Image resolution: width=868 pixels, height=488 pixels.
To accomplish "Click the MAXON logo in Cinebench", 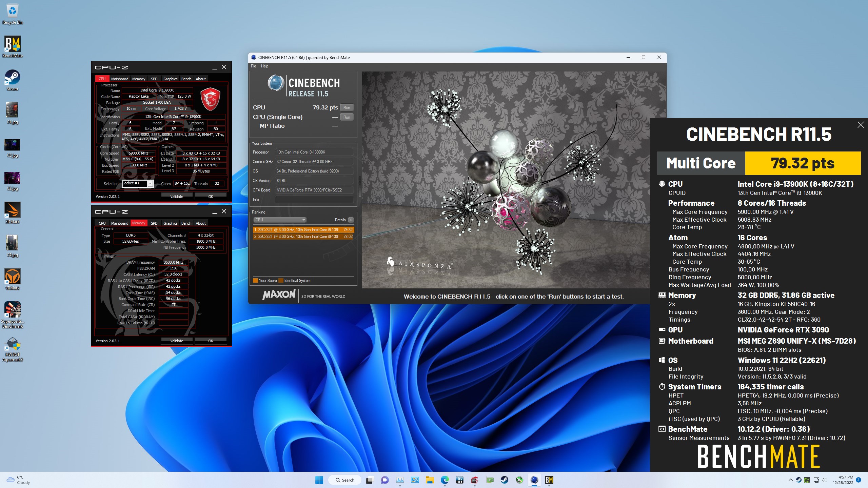I will pos(279,295).
